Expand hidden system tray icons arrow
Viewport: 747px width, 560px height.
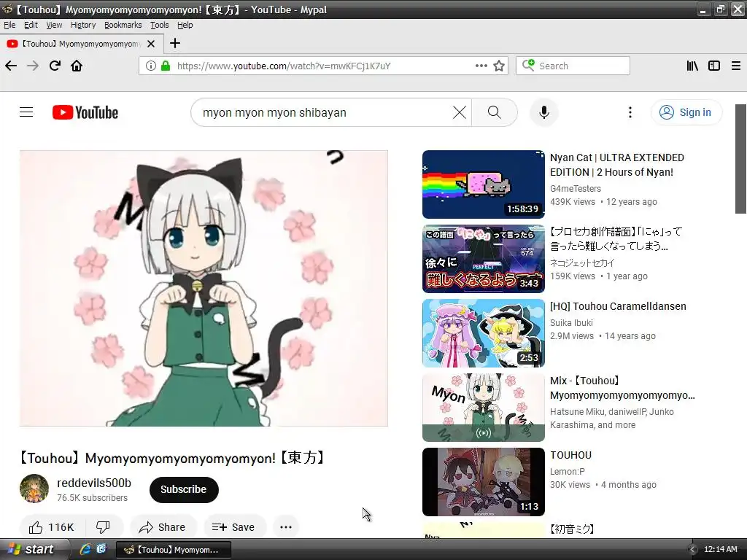(693, 550)
